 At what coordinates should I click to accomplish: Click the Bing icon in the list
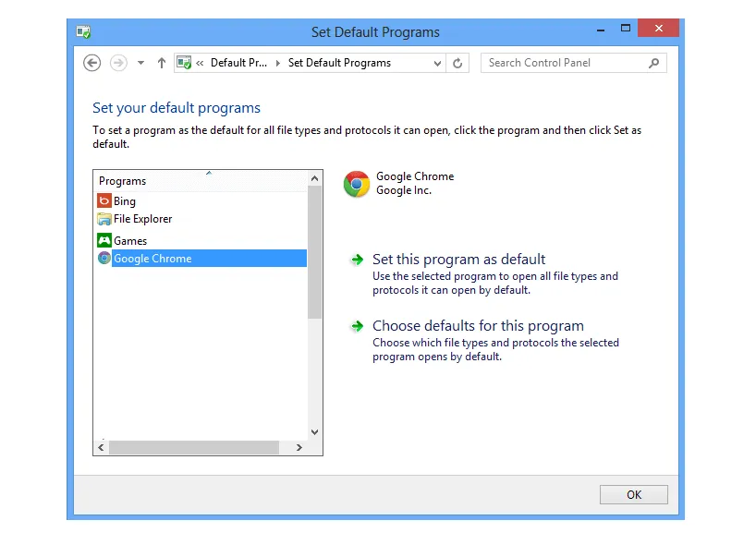(x=104, y=200)
